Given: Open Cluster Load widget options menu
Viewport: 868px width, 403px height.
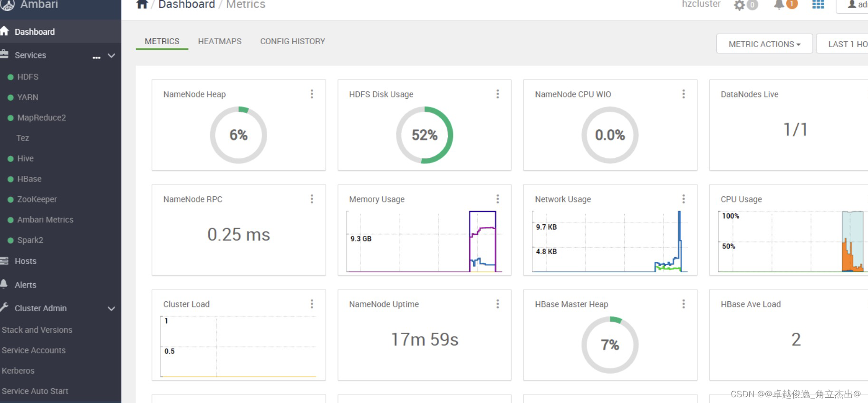Looking at the screenshot, I should pos(312,304).
